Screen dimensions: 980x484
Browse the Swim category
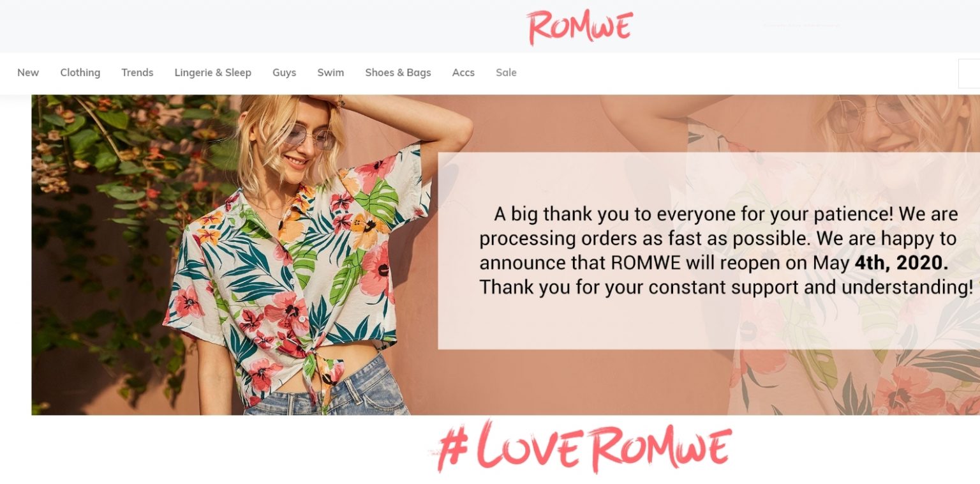[330, 73]
